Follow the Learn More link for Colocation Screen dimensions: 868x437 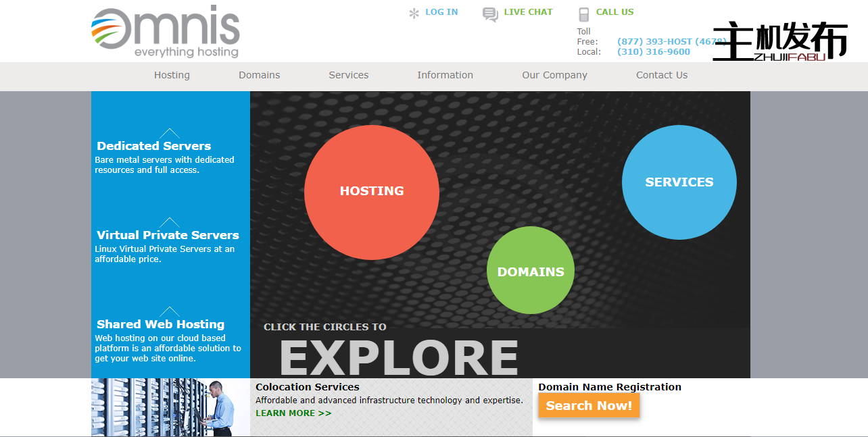(293, 413)
